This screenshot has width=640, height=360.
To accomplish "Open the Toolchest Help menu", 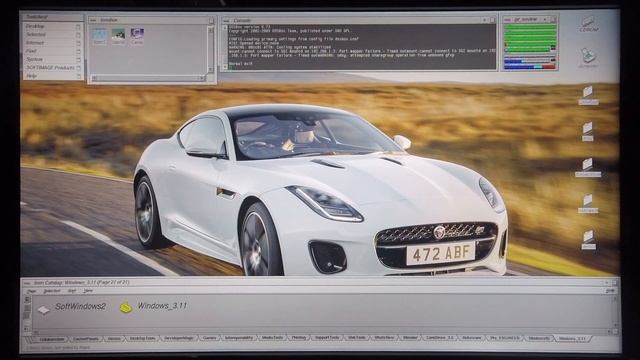I will coord(52,76).
